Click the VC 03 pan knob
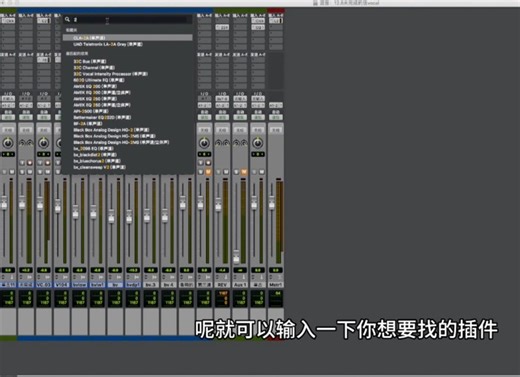520x377 pixels. click(x=44, y=143)
